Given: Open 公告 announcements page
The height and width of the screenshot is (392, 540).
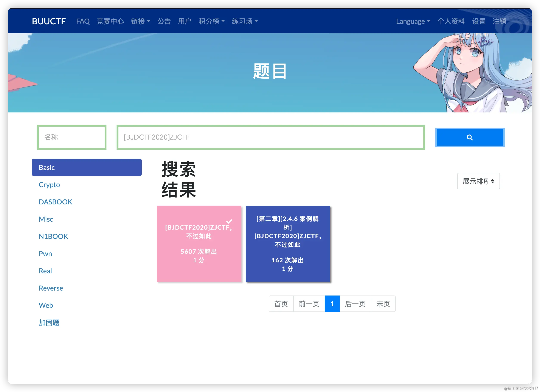Looking at the screenshot, I should (164, 22).
